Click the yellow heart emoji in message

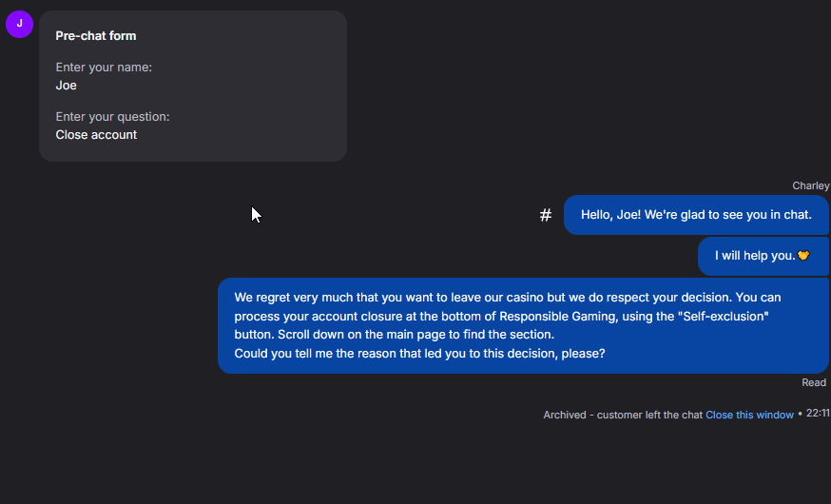tap(803, 256)
